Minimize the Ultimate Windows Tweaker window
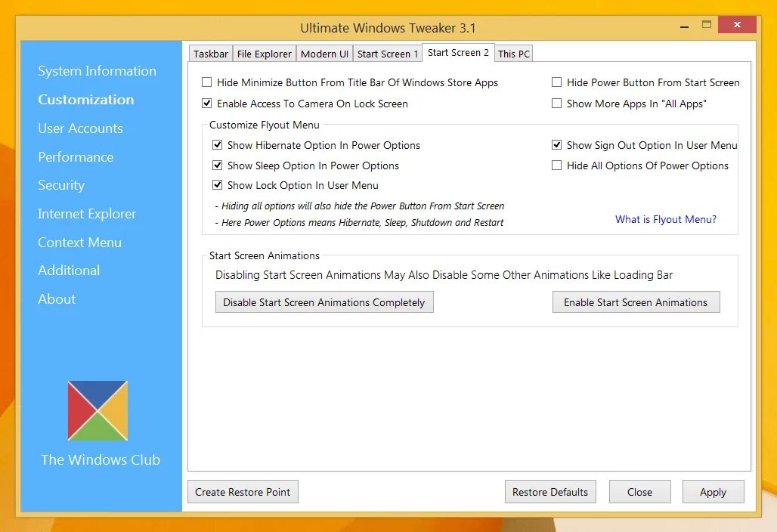The image size is (777, 532). pyautogui.click(x=684, y=26)
